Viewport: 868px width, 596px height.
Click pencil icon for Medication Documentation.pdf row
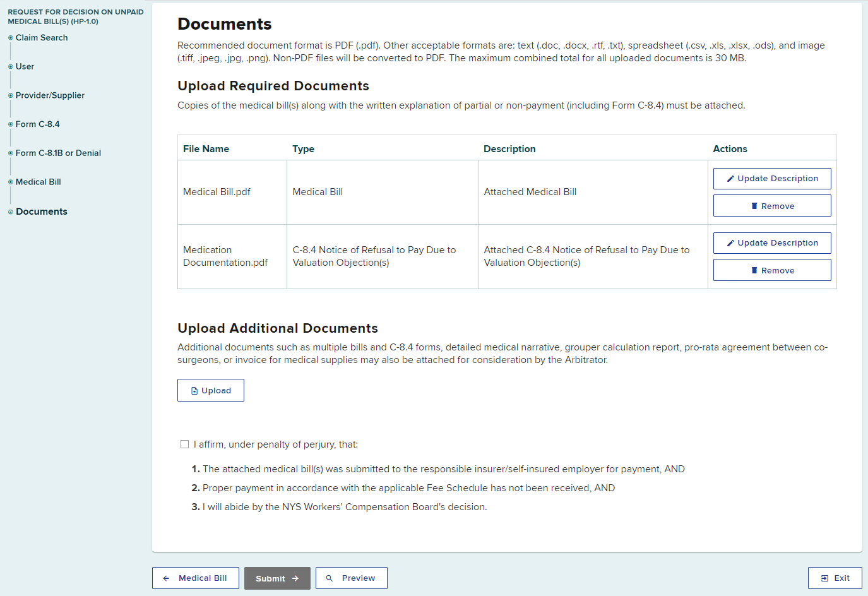pos(730,243)
